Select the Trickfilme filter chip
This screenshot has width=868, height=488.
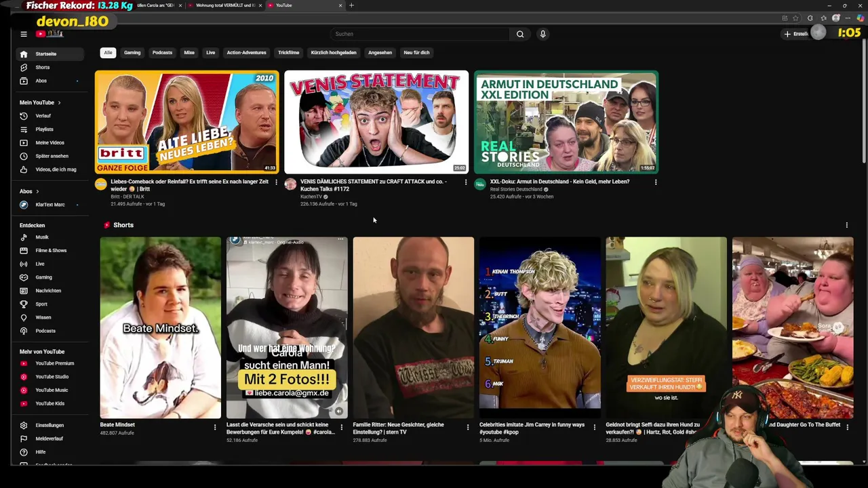pos(288,52)
